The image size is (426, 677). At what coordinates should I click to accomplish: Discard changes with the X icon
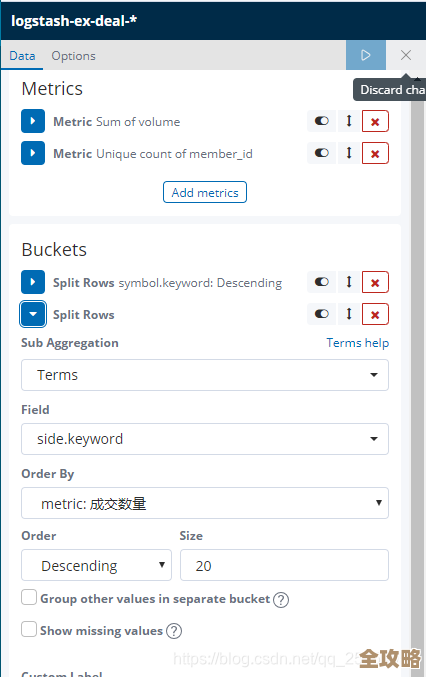pos(406,55)
